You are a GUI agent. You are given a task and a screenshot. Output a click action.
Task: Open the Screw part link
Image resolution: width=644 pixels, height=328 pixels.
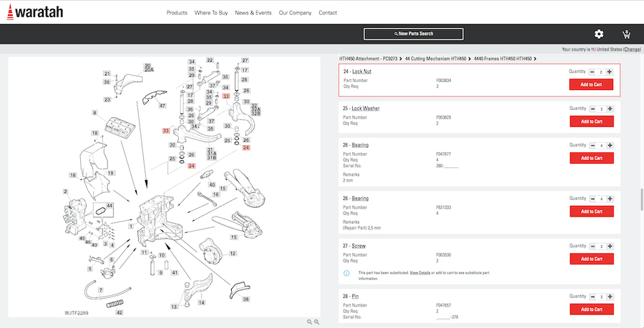tap(358, 246)
